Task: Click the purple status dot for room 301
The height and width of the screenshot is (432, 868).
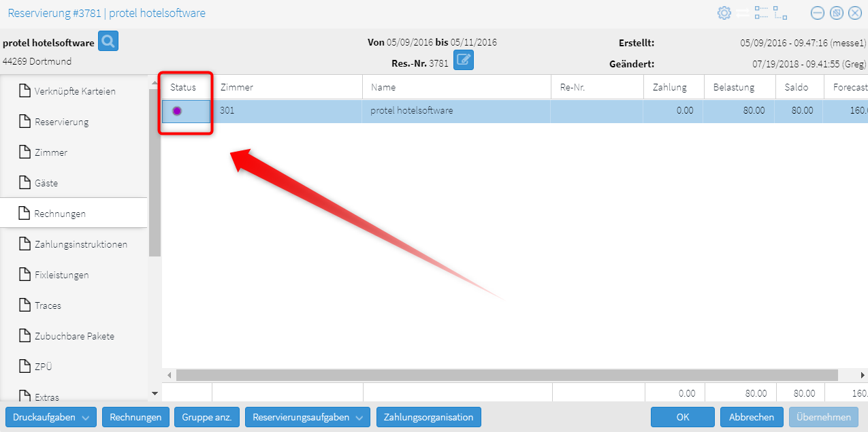Action: coord(177,111)
